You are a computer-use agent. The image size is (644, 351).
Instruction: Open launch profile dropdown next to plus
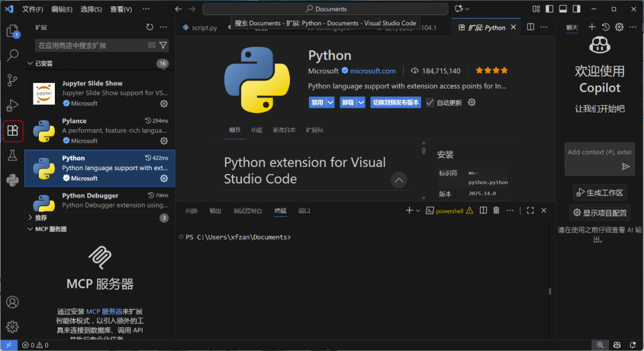(418, 210)
